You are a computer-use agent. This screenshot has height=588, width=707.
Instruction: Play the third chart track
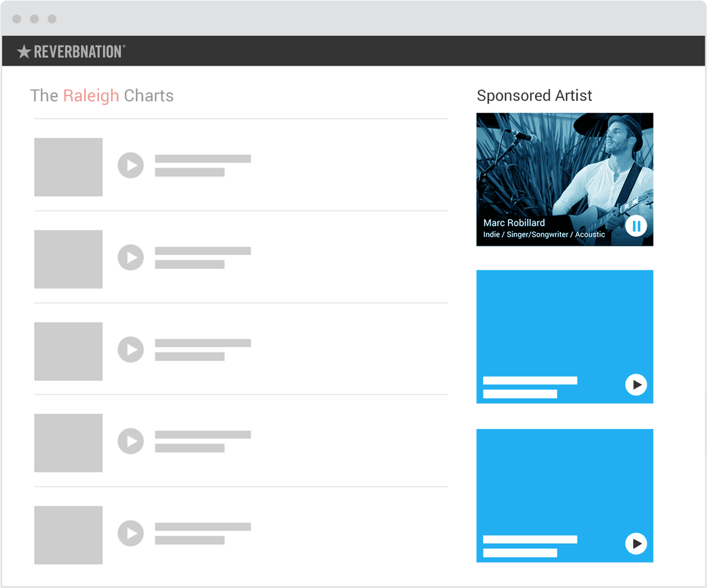(x=130, y=350)
